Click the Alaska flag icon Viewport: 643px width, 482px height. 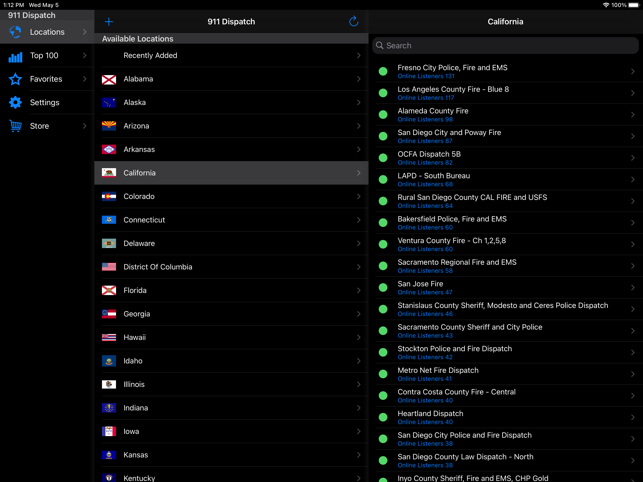tap(109, 103)
